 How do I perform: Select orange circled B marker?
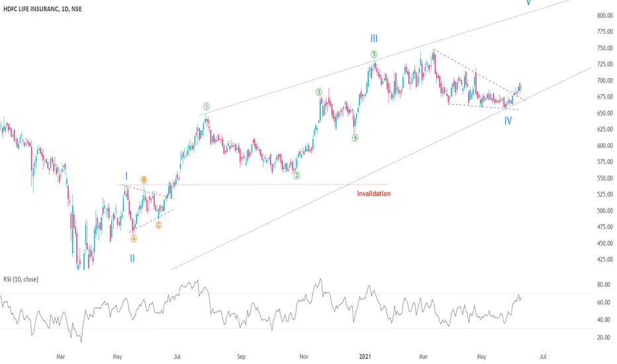(144, 180)
